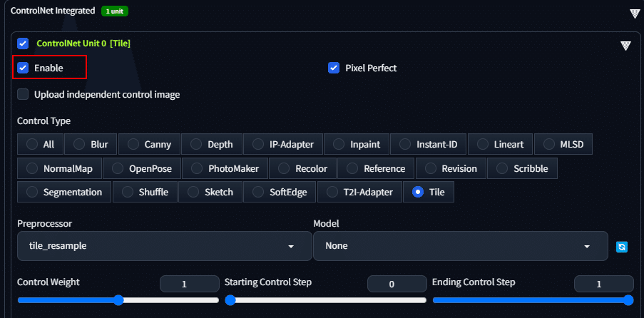The width and height of the screenshot is (644, 318).
Task: Select the All control type option
Action: pyautogui.click(x=40, y=144)
